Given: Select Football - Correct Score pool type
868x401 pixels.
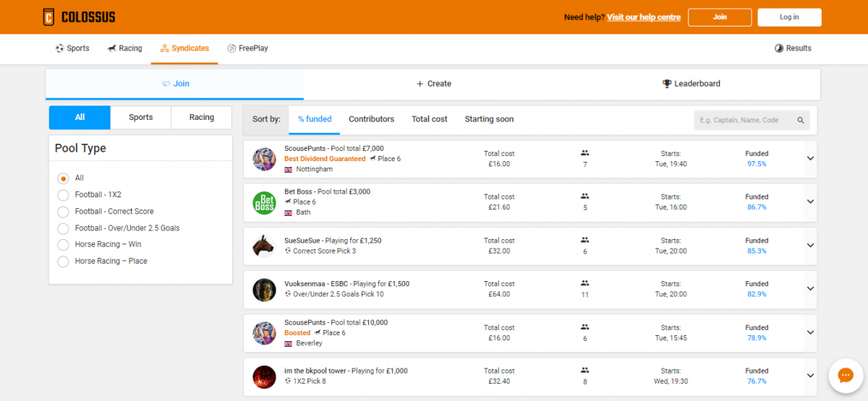Looking at the screenshot, I should [x=63, y=211].
